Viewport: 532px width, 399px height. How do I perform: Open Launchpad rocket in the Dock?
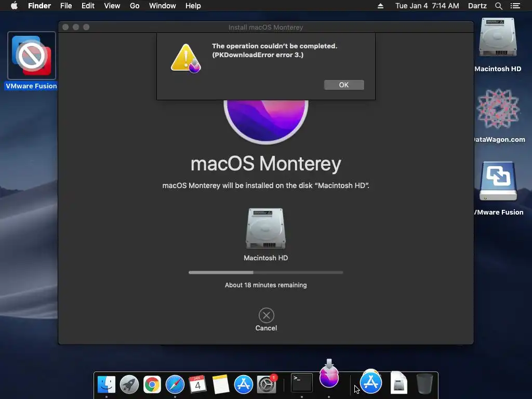(x=129, y=384)
